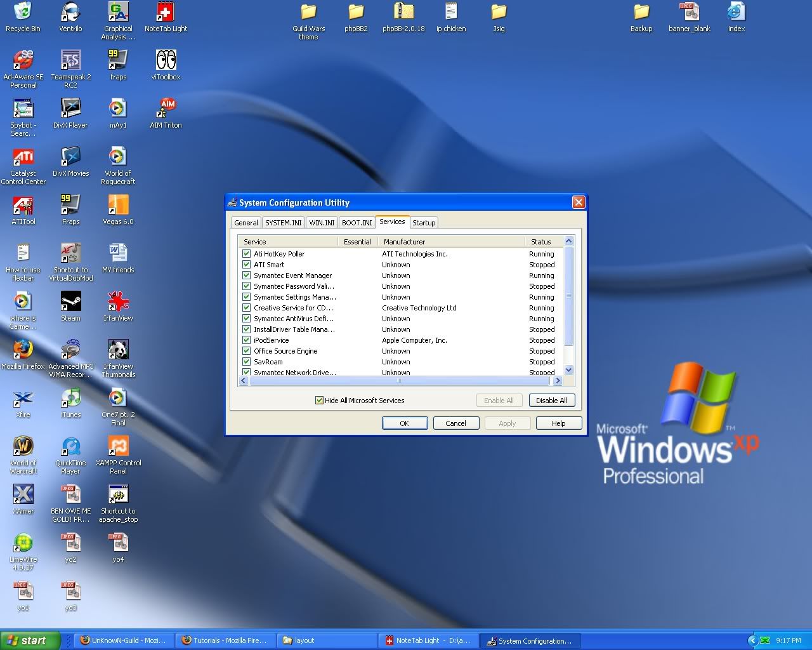The image size is (812, 650).
Task: Select the Teamspeak 2 RC2 shortcut
Action: click(71, 69)
